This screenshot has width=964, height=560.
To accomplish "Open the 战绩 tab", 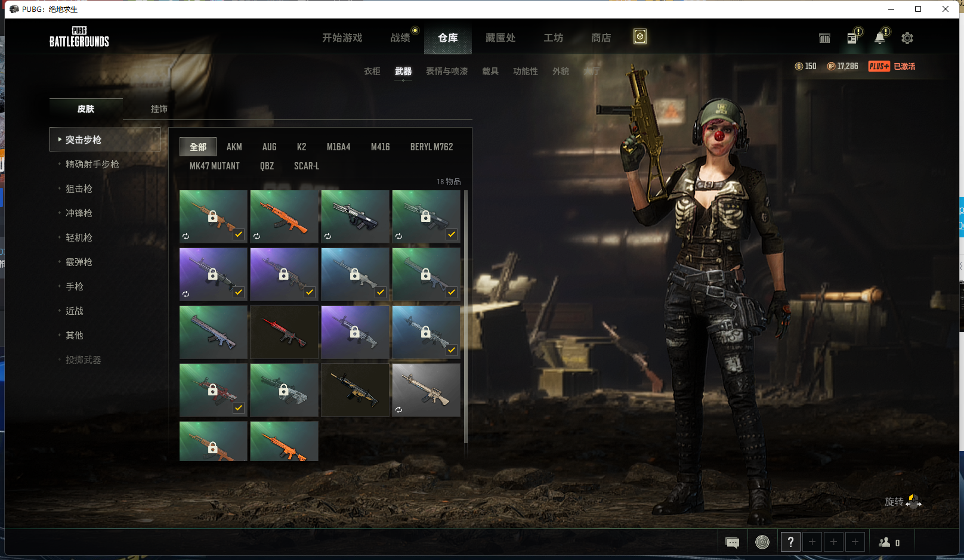I will (400, 38).
